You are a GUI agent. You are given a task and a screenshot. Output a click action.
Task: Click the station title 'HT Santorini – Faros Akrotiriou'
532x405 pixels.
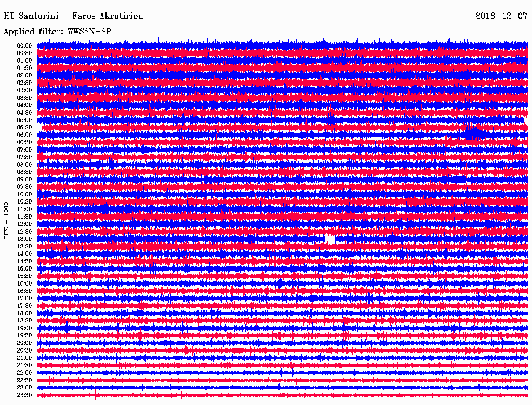(x=73, y=16)
